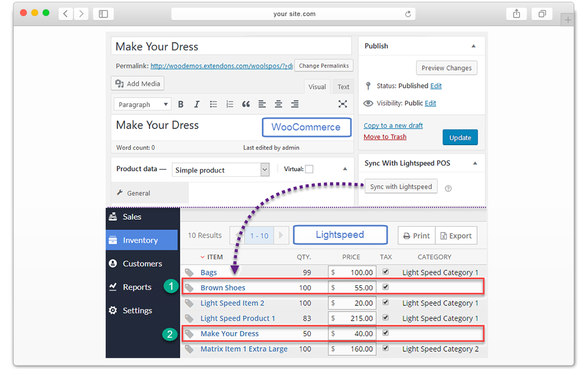The height and width of the screenshot is (369, 588).
Task: Open the General product data tab
Action: click(x=150, y=193)
